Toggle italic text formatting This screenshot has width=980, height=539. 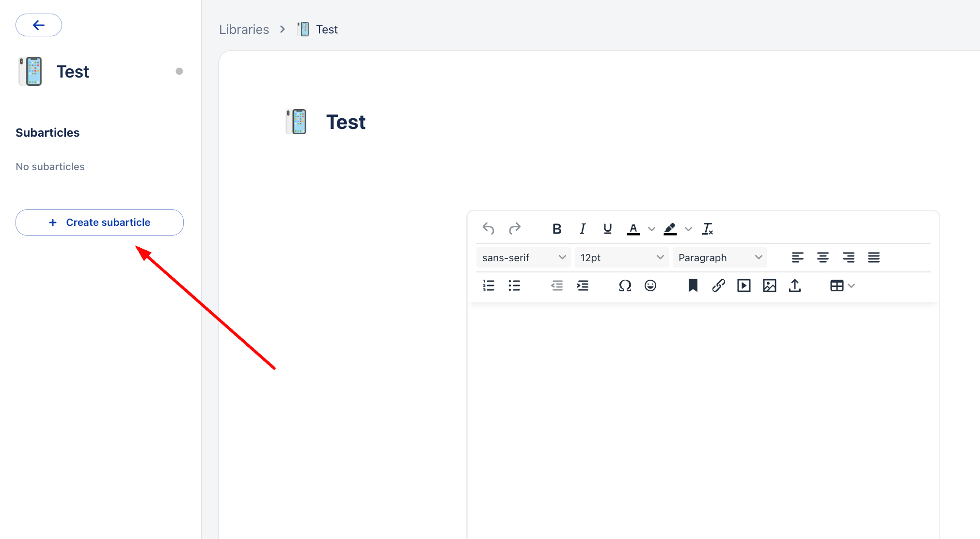tap(582, 229)
